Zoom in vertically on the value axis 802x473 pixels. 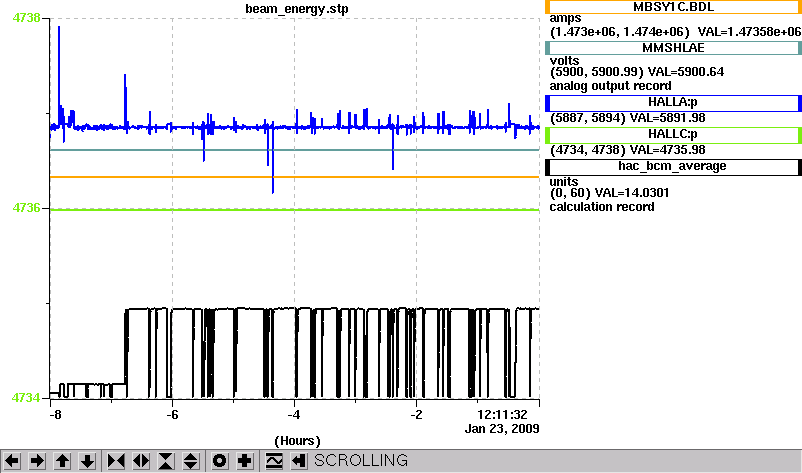click(166, 461)
